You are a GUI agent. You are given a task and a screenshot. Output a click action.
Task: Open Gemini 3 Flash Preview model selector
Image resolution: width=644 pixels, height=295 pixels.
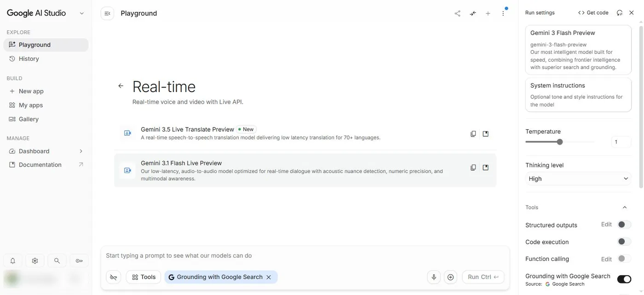point(578,50)
